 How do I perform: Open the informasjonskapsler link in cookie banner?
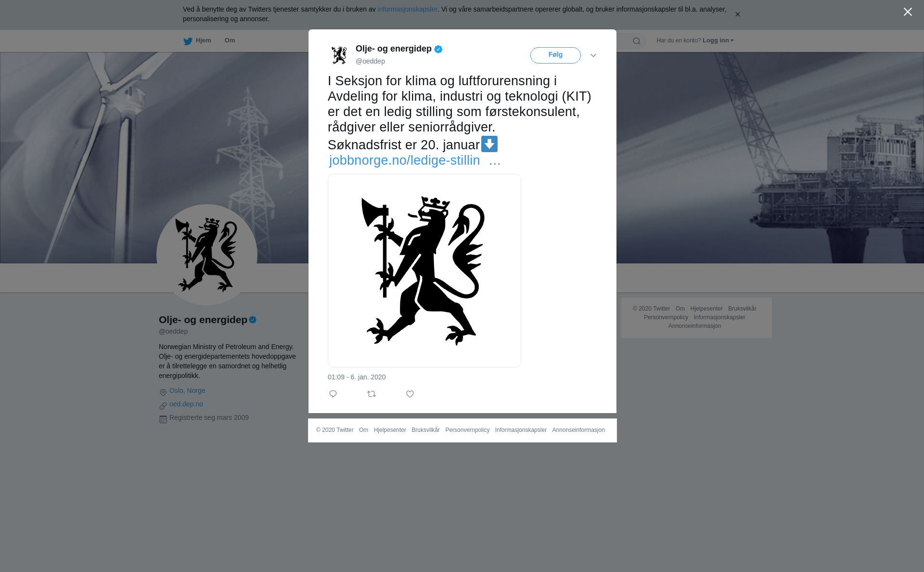click(x=407, y=9)
